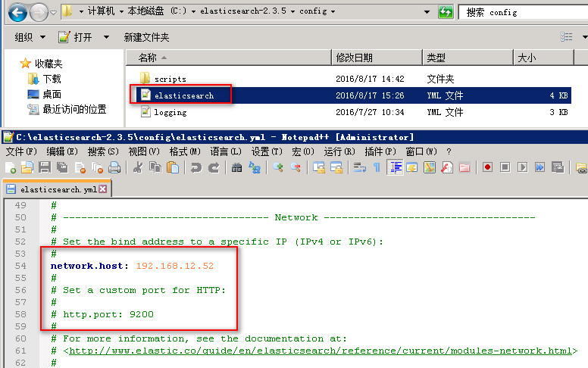Viewport: 588px width, 368px height.
Task: Click the Paste clipboard icon
Action: (x=173, y=167)
